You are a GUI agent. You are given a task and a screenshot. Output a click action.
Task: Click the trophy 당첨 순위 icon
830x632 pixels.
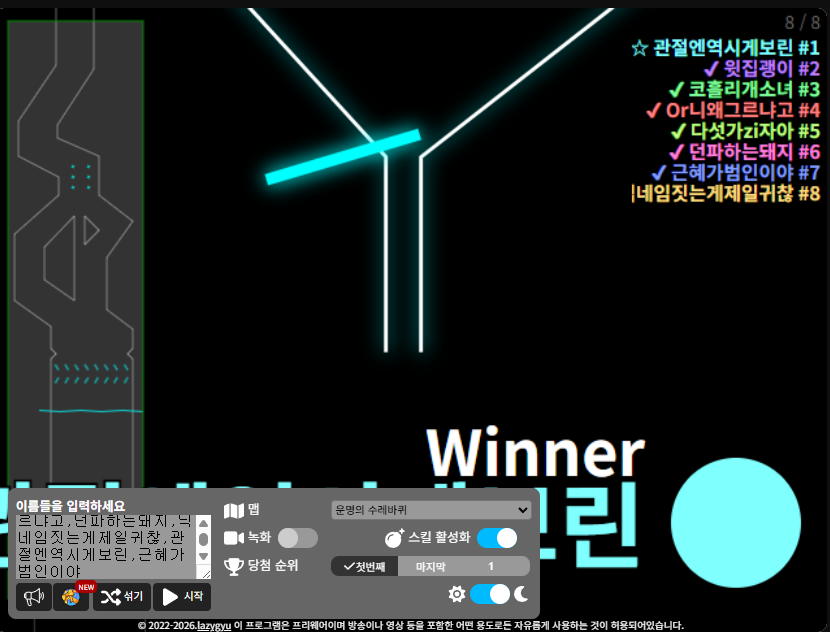click(x=233, y=566)
